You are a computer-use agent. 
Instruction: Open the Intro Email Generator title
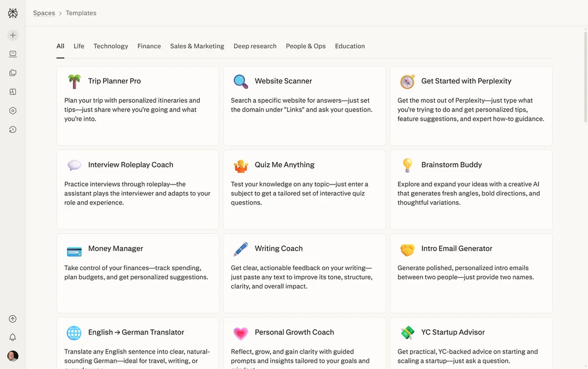[x=457, y=248]
